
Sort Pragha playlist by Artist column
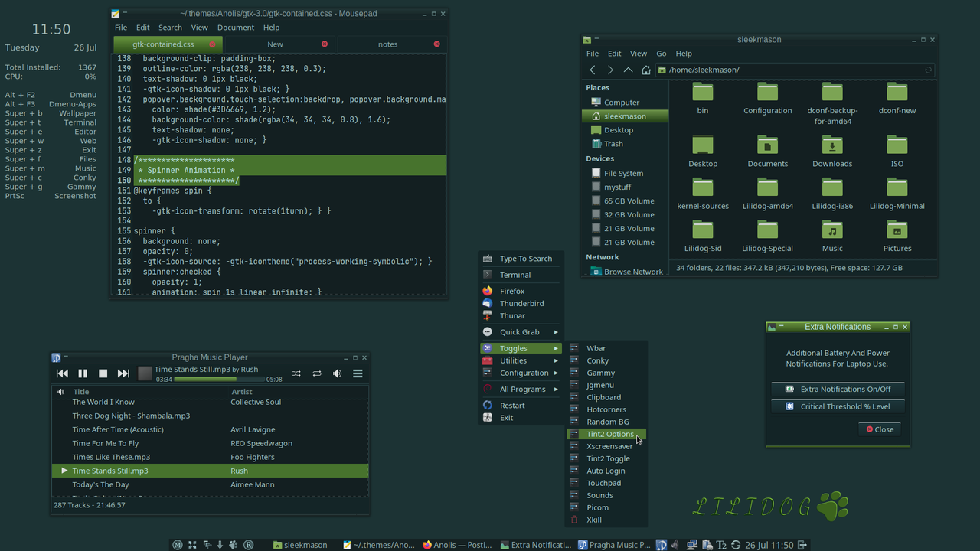pos(299,391)
